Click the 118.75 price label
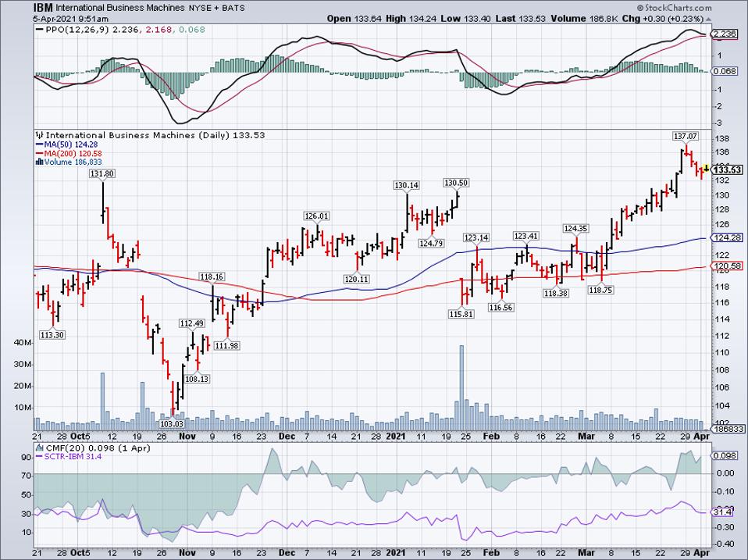748x560 pixels. click(600, 290)
